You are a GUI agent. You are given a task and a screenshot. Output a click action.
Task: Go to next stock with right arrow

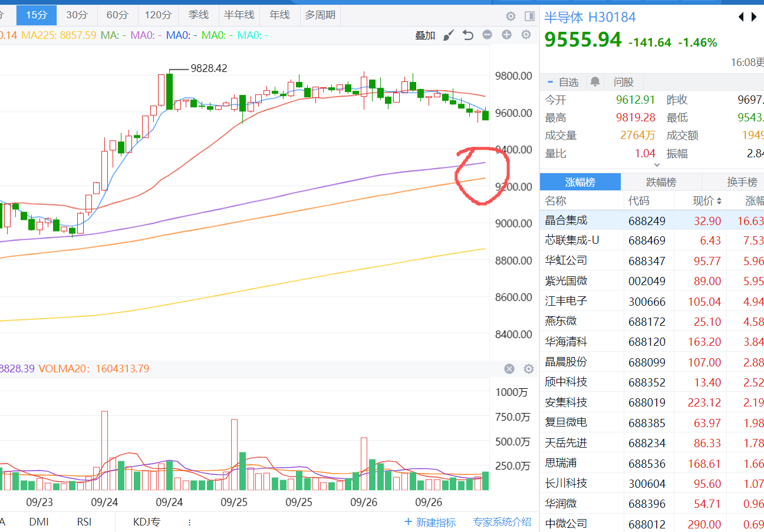754,17
